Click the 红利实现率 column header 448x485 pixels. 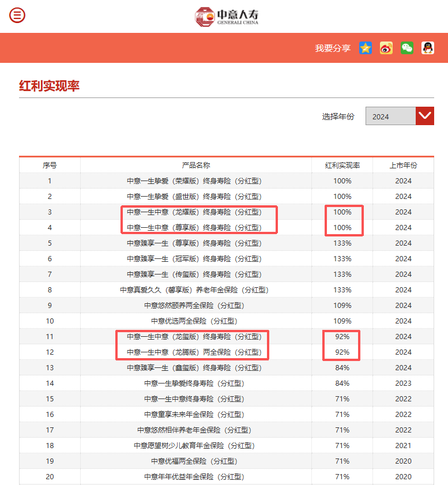coord(342,165)
